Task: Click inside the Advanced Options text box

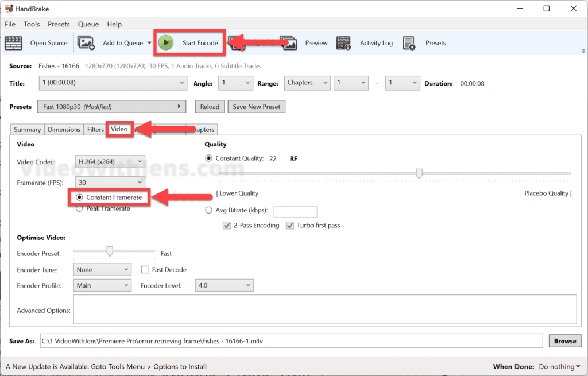Action: (x=325, y=309)
